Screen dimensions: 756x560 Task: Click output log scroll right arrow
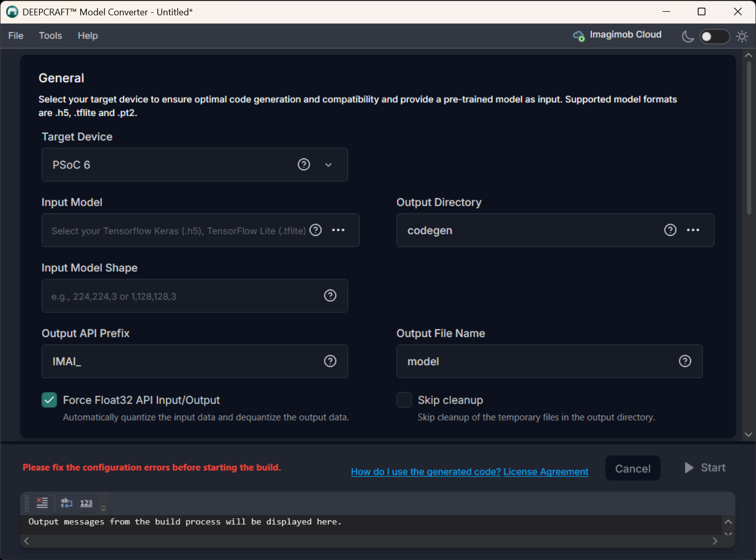715,541
